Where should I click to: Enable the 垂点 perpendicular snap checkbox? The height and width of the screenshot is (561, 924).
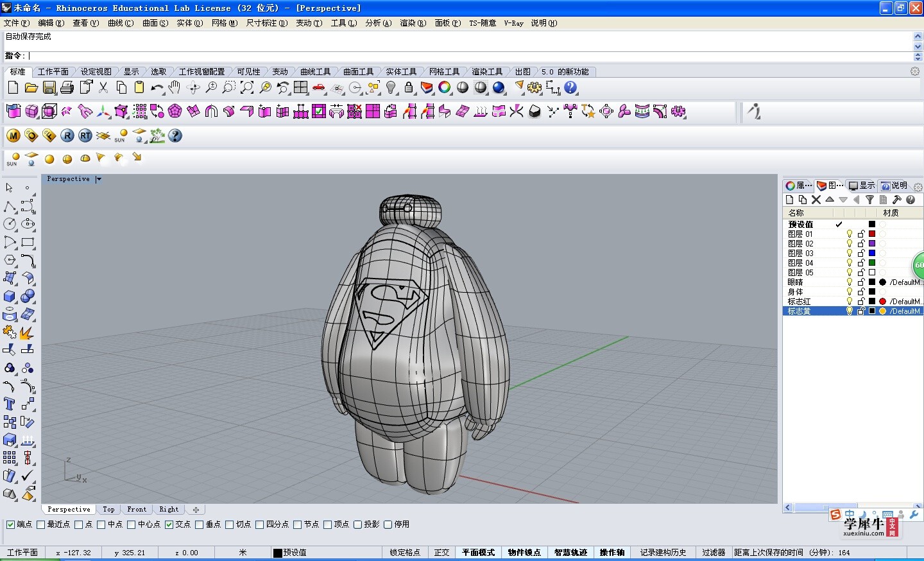click(x=200, y=524)
